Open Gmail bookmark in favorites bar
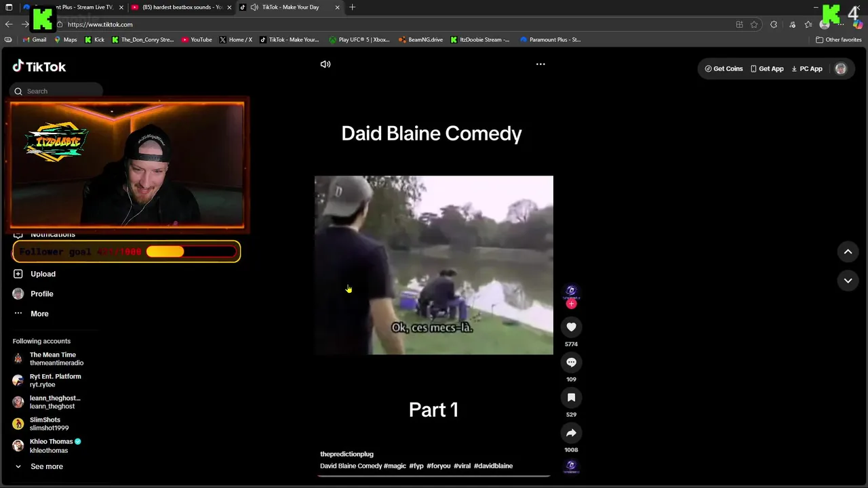Viewport: 868px width, 488px height. coord(35,39)
